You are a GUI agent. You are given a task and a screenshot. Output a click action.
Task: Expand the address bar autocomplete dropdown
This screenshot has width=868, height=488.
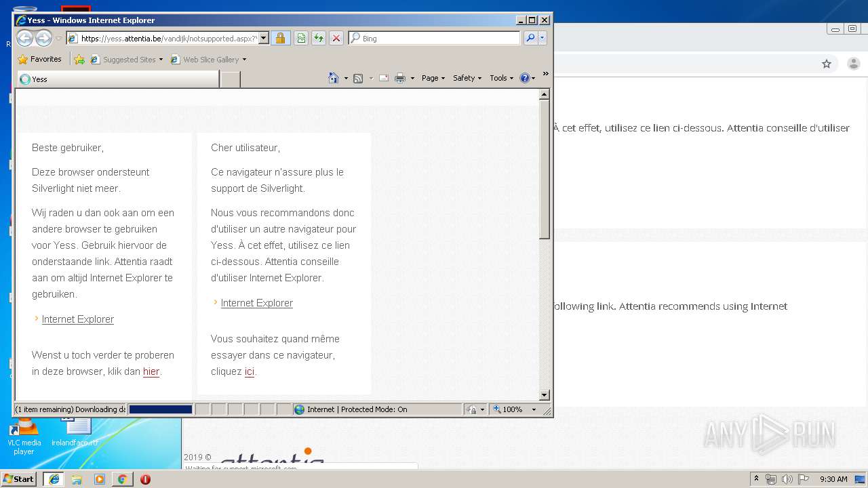[x=264, y=39]
